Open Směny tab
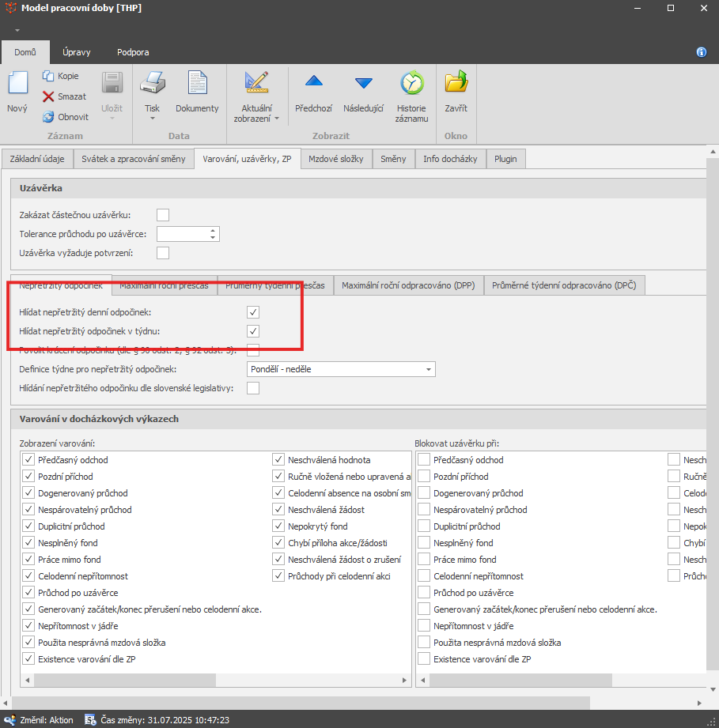This screenshot has height=728, width=719. coord(393,159)
